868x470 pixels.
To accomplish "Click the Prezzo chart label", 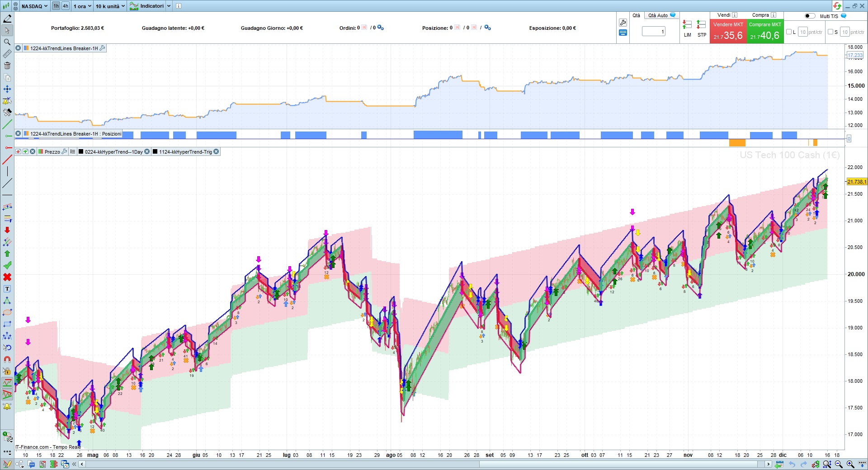I will coord(52,152).
